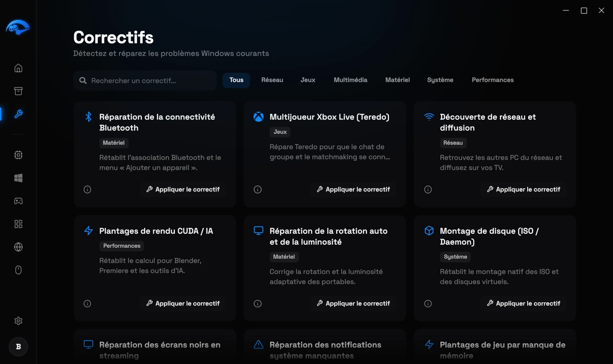Select the wrench Correctifs sidebar icon
The image size is (613, 364).
(18, 114)
